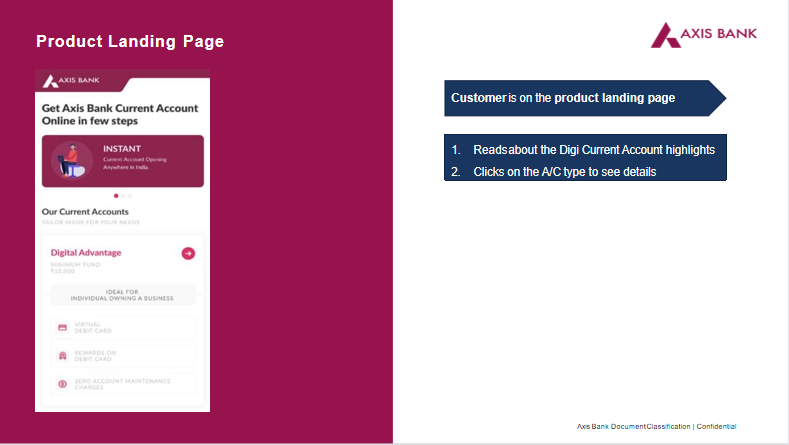
Task: Click 'Rewards on Debit Card' feature text
Action: [x=95, y=356]
